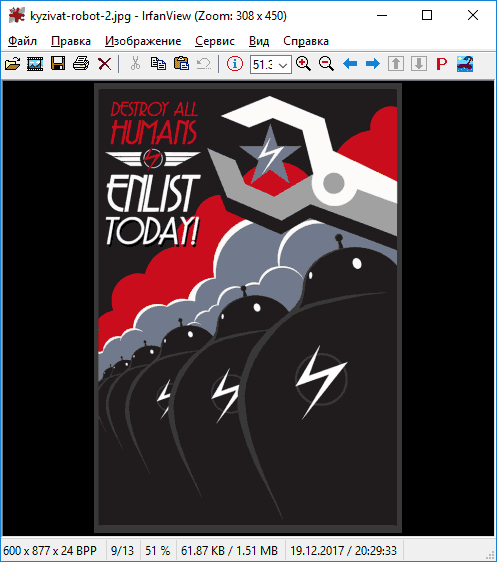Open settings via the red P icon
Viewport: 497px width, 562px height.
[x=442, y=64]
